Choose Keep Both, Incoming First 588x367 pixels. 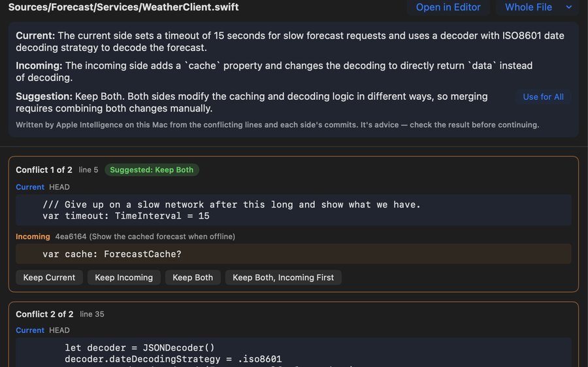(x=283, y=278)
